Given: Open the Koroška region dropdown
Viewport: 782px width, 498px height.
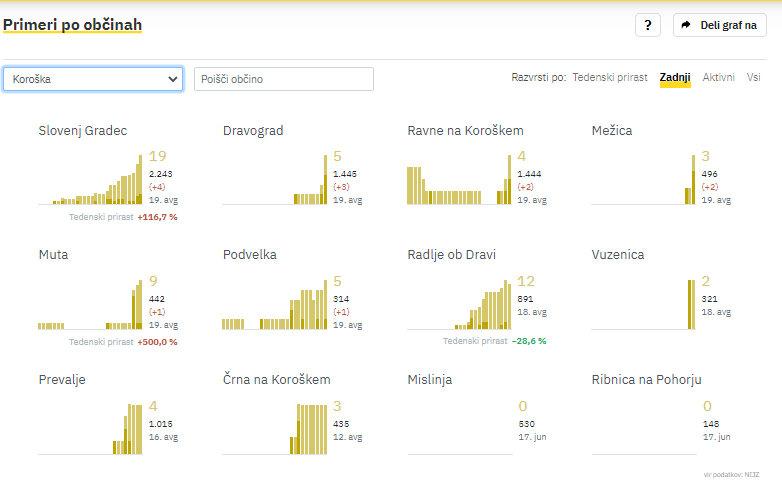Looking at the screenshot, I should click(x=93, y=79).
